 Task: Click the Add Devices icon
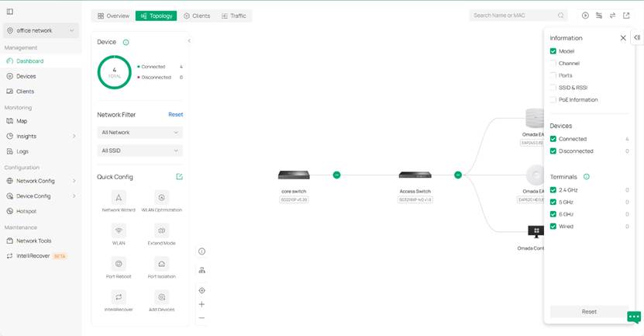(161, 297)
